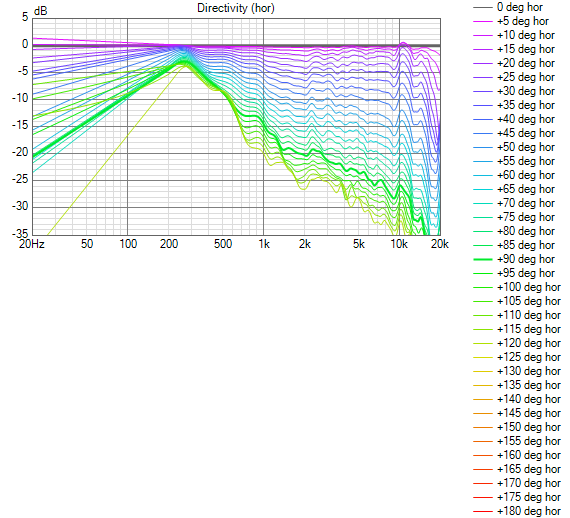The height and width of the screenshot is (518, 570).
Task: Pick the "+20 deg hor" legend entry
Action: 514,63
